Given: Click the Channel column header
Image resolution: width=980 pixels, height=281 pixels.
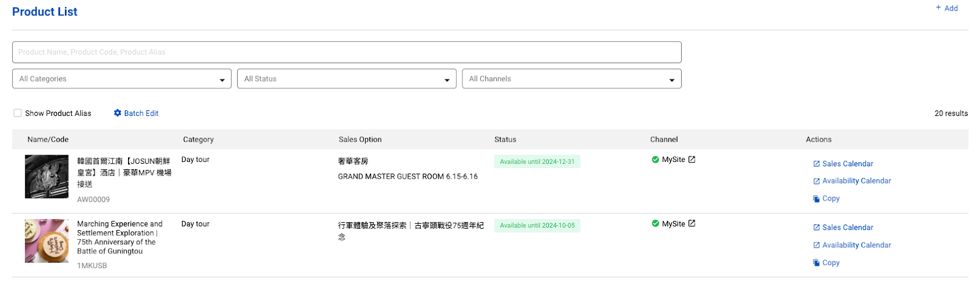Looking at the screenshot, I should (664, 140).
